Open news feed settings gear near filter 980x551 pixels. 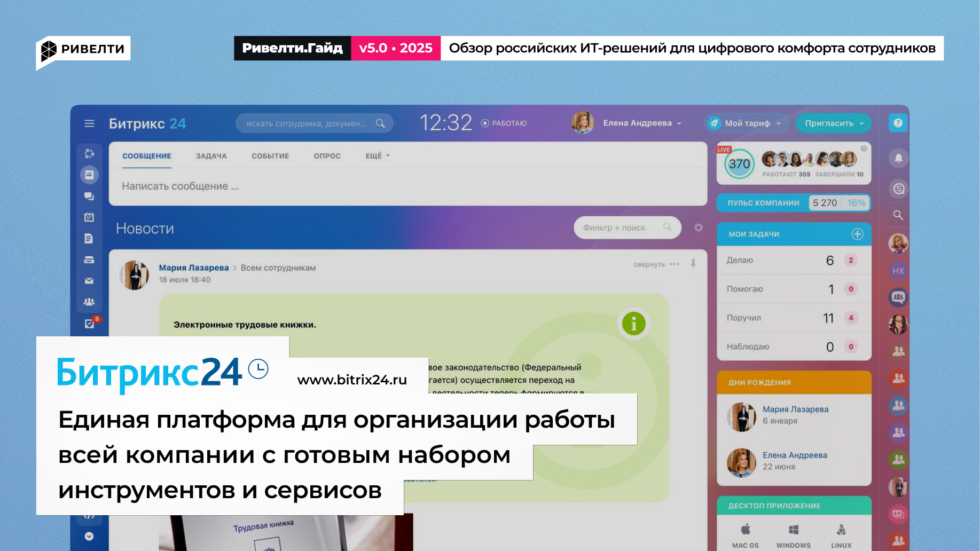698,227
